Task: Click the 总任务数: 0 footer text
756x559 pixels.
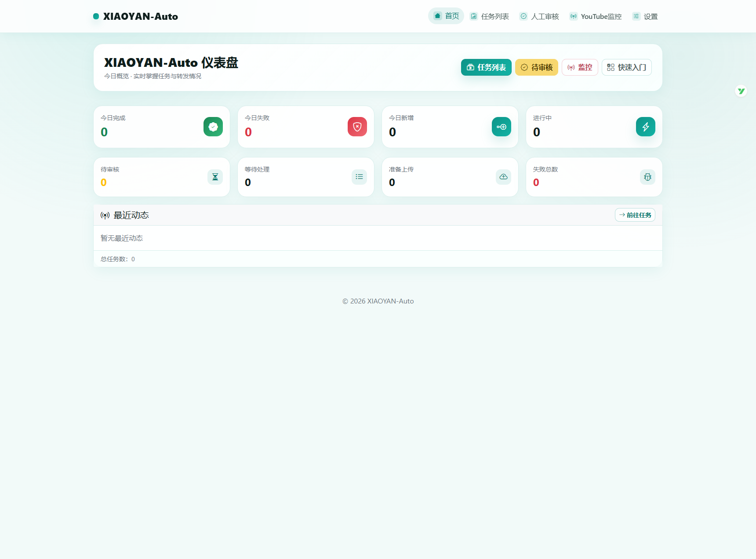Action: [x=118, y=259]
